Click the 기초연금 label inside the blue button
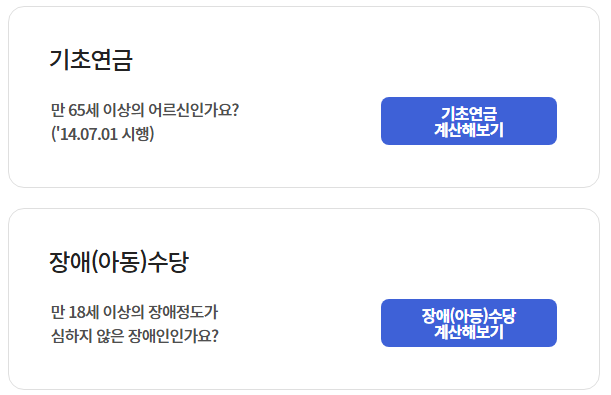The image size is (611, 395). pos(469,114)
